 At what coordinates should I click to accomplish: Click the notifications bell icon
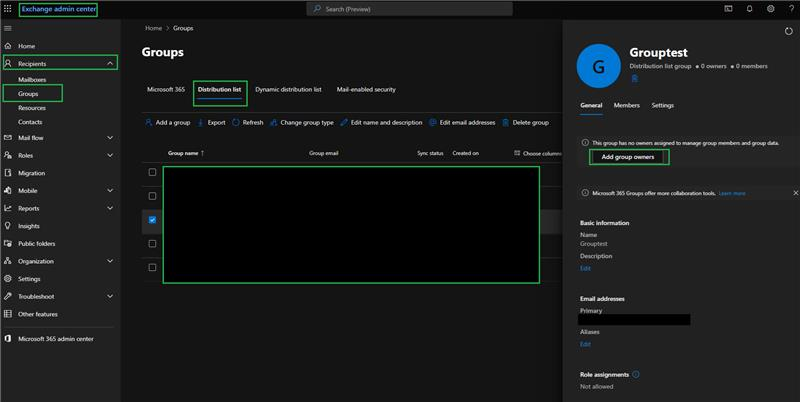[x=749, y=9]
